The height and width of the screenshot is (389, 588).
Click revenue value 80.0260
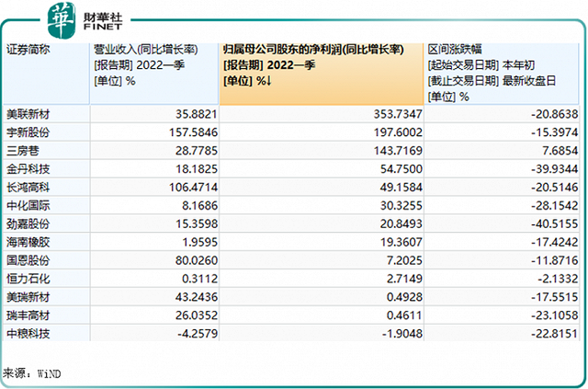pos(197,260)
